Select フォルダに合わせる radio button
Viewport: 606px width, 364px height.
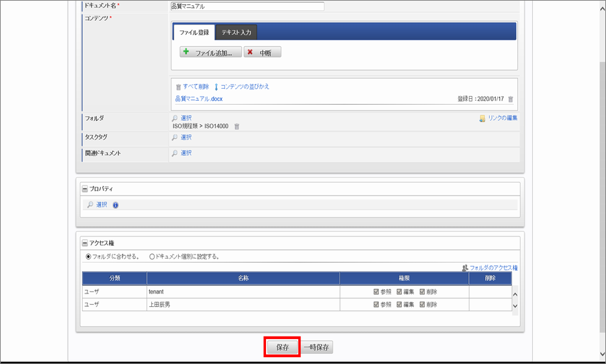pos(88,257)
